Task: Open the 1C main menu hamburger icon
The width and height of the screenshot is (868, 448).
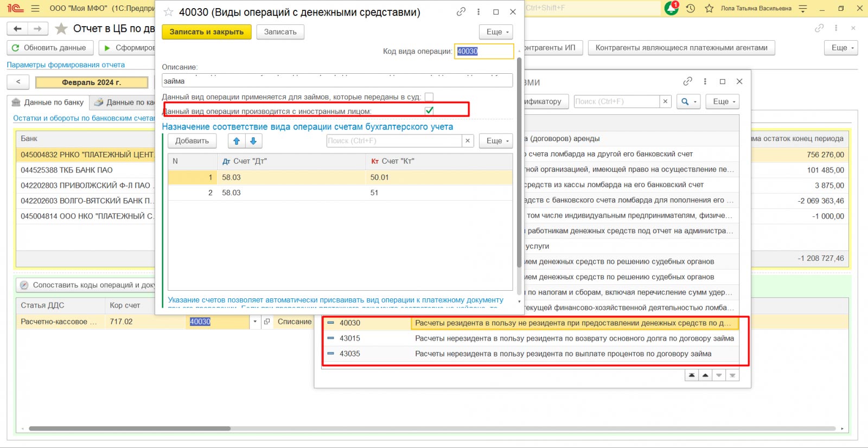Action: 35,9
